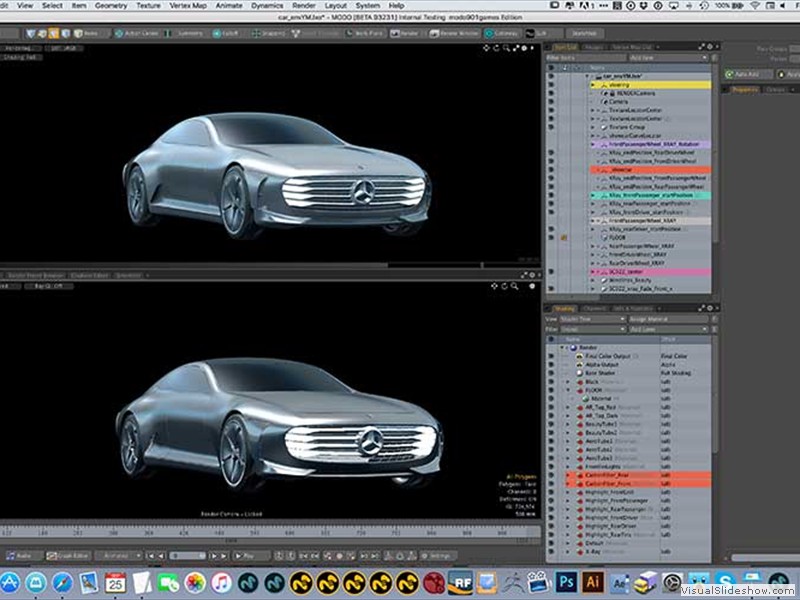Toggle the Symmetry toolbar button
800x600 pixels.
click(184, 33)
